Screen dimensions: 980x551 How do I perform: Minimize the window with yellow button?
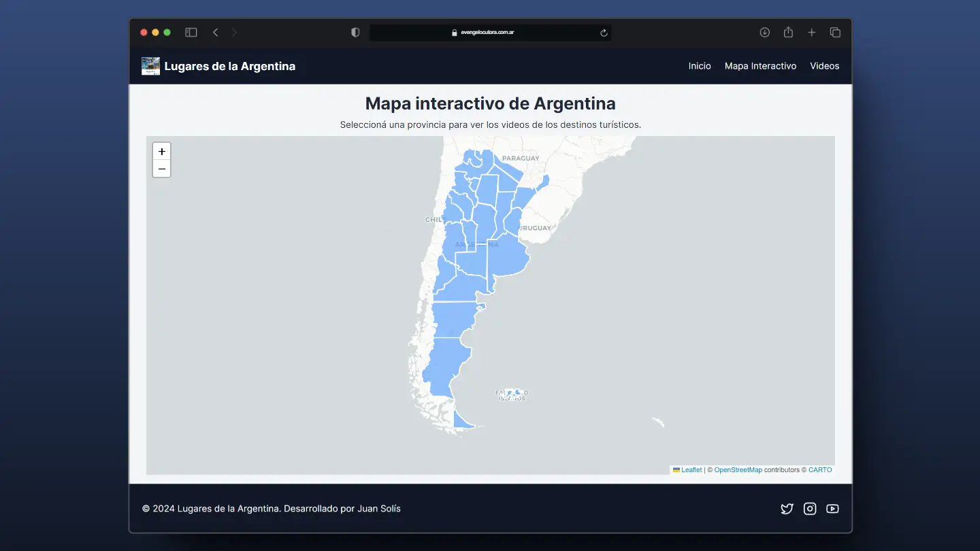click(156, 33)
